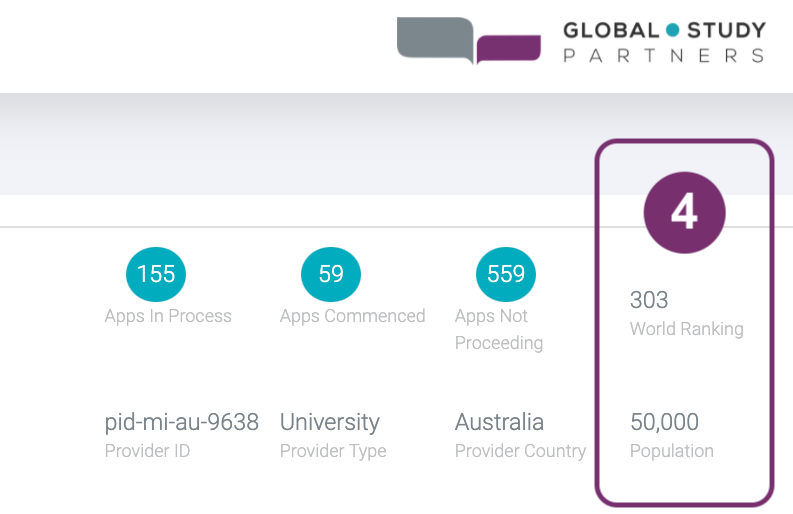Select the Provider Type label

[333, 451]
